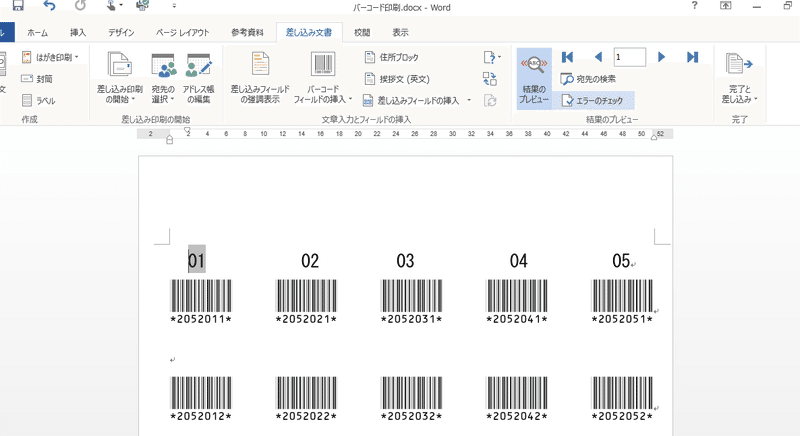Toggle touch/mouse mode icon
The image size is (800, 436).
pos(111,6)
